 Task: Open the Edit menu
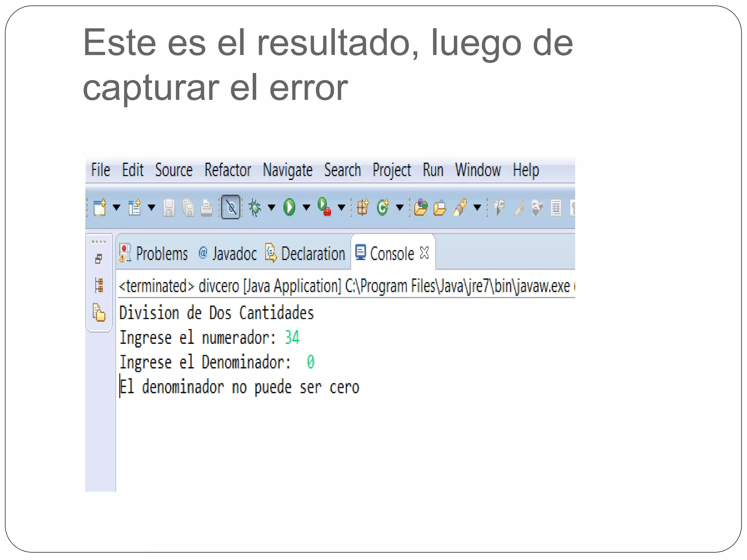133,170
